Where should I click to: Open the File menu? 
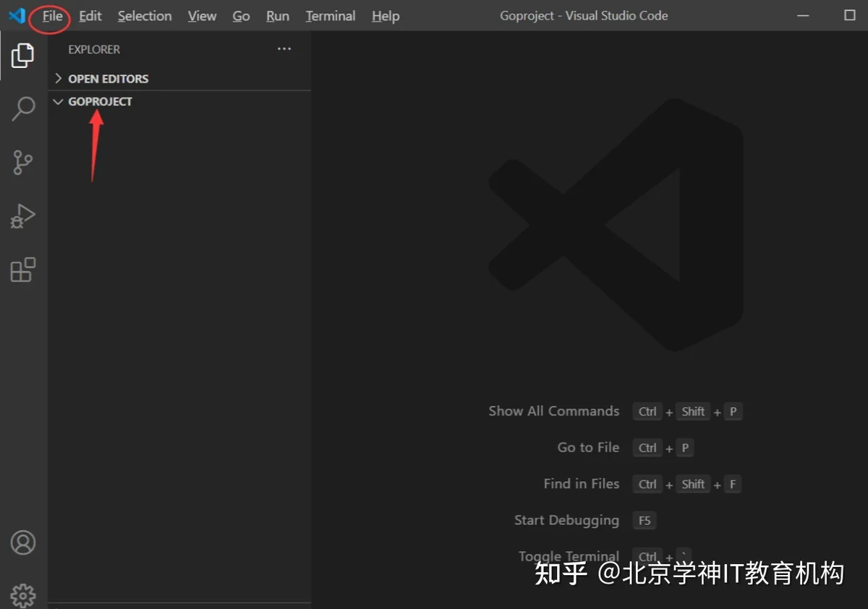[52, 16]
